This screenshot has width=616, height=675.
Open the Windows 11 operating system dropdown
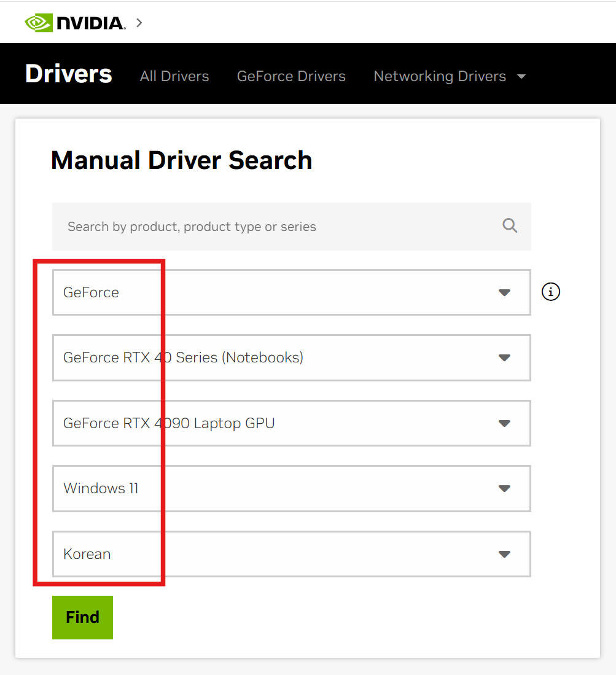coord(292,489)
